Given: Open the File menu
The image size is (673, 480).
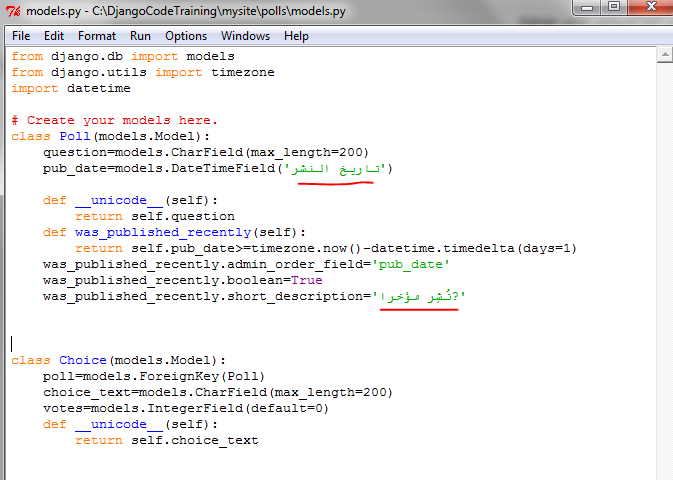Looking at the screenshot, I should tap(21, 36).
